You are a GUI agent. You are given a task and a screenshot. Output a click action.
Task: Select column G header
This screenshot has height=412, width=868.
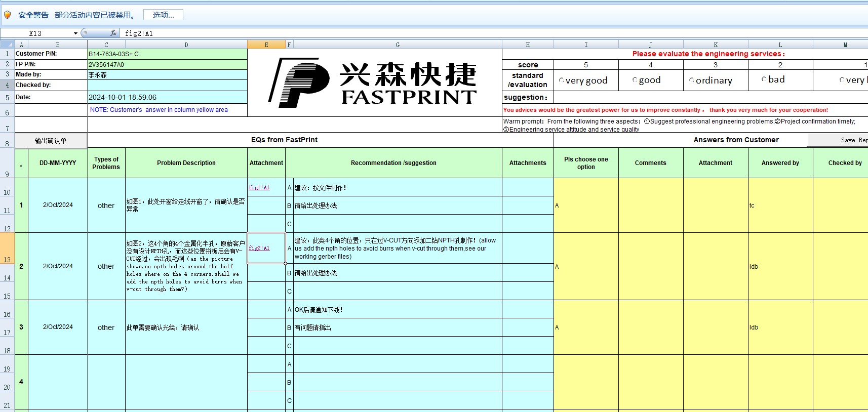[398, 45]
